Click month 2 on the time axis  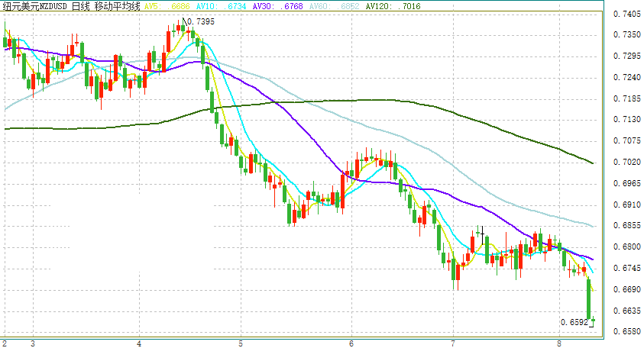coord(5,343)
